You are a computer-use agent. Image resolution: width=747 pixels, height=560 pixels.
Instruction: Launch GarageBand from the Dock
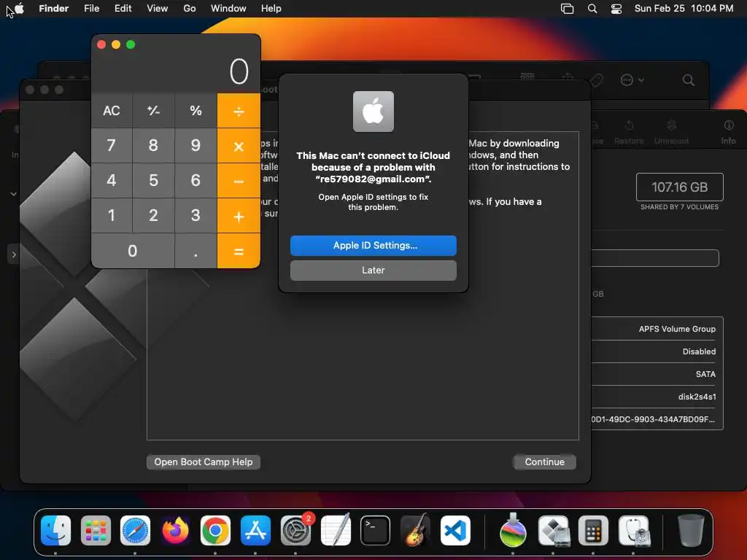(415, 531)
